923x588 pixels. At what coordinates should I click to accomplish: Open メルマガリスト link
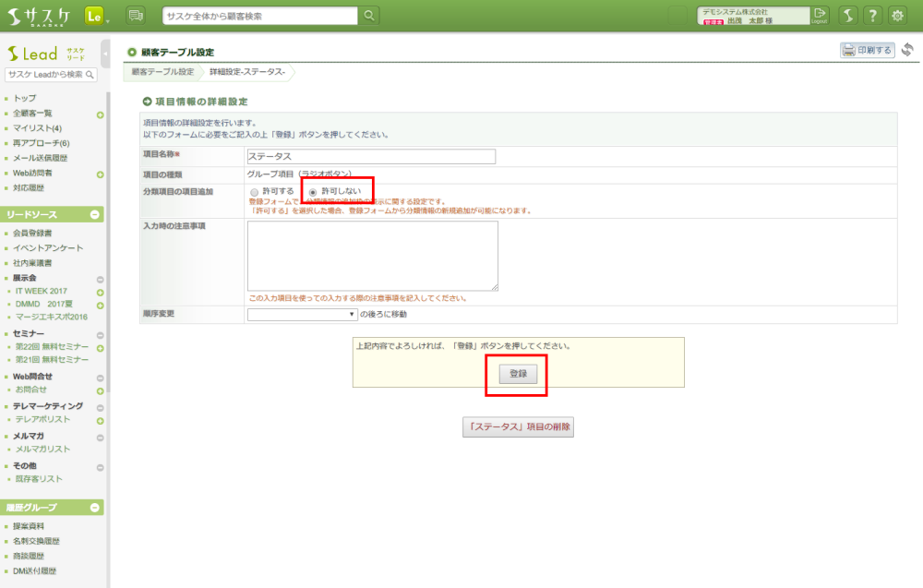(42, 450)
